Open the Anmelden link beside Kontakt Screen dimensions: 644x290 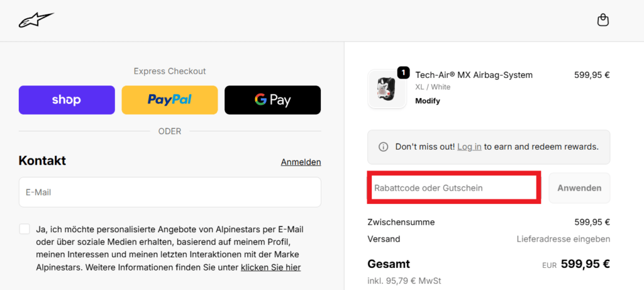pos(301,162)
